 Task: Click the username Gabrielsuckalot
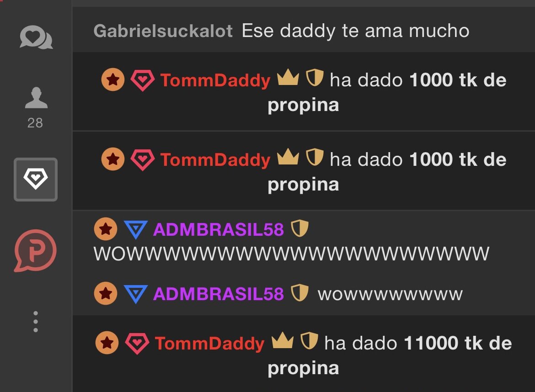[x=163, y=31]
